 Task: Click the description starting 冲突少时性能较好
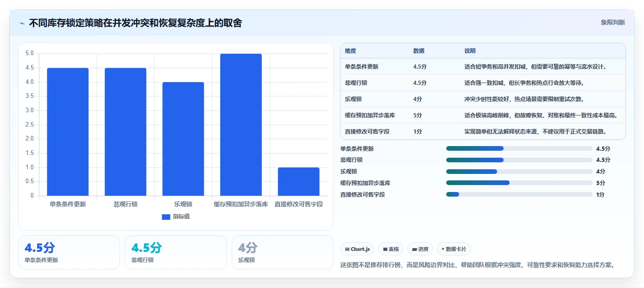[x=525, y=99]
